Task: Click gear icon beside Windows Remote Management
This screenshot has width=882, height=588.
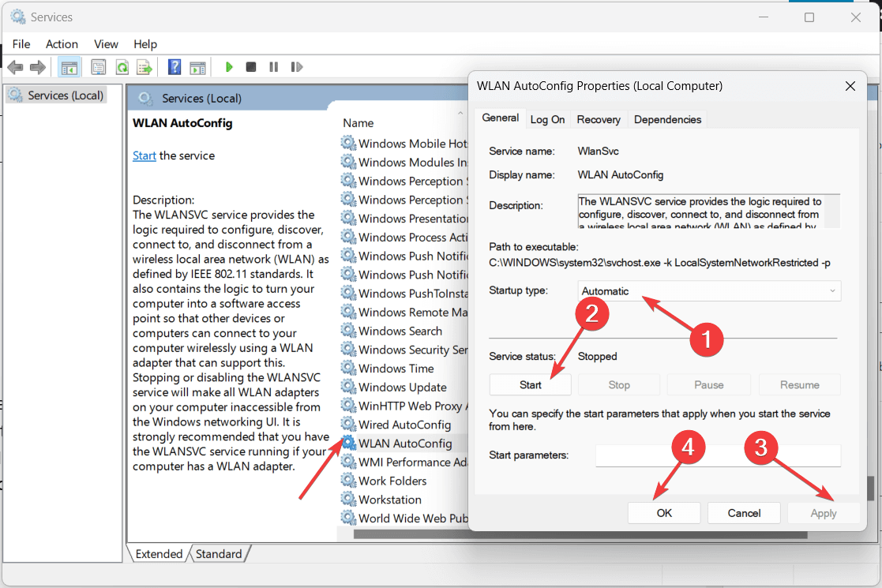Action: (x=349, y=312)
